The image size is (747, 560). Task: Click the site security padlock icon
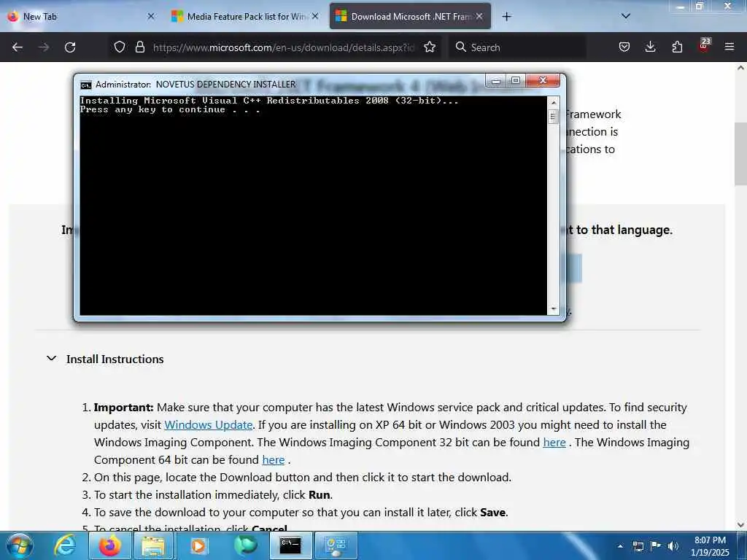click(139, 47)
